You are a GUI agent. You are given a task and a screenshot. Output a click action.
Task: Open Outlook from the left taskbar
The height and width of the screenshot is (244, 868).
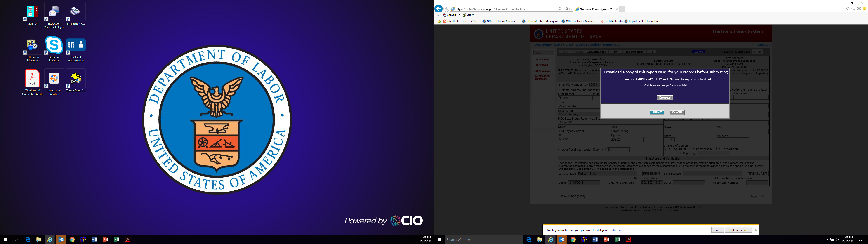(x=61, y=240)
